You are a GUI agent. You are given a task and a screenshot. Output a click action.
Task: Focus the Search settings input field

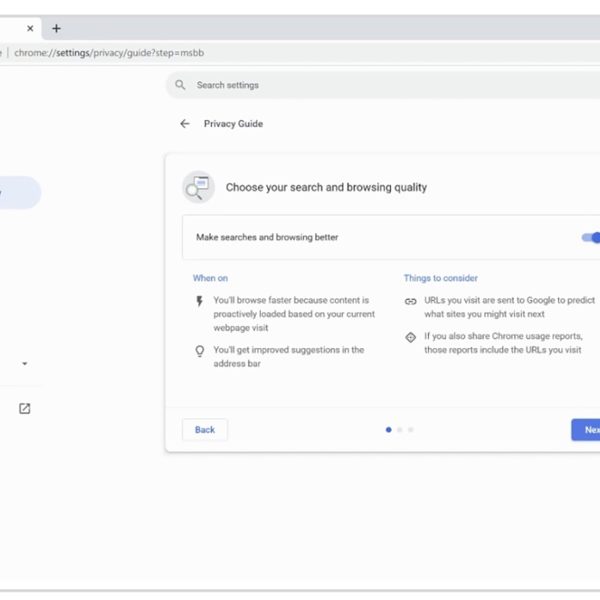click(380, 85)
